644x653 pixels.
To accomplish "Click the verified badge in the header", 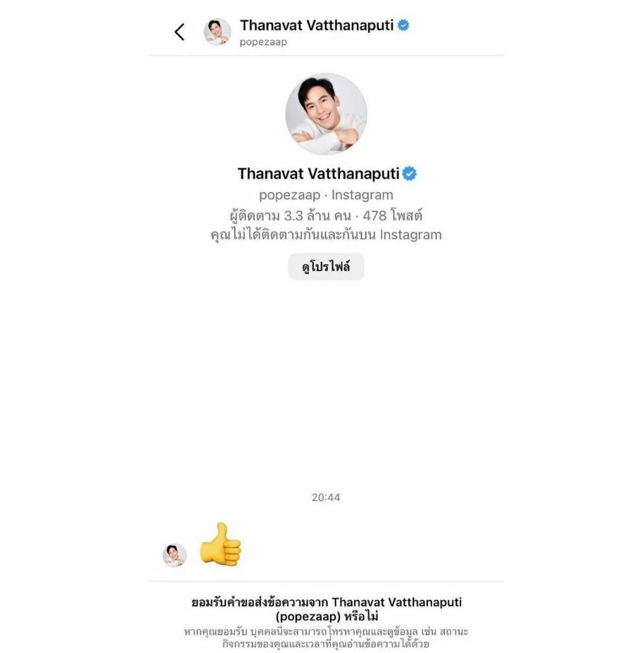I will 403,25.
